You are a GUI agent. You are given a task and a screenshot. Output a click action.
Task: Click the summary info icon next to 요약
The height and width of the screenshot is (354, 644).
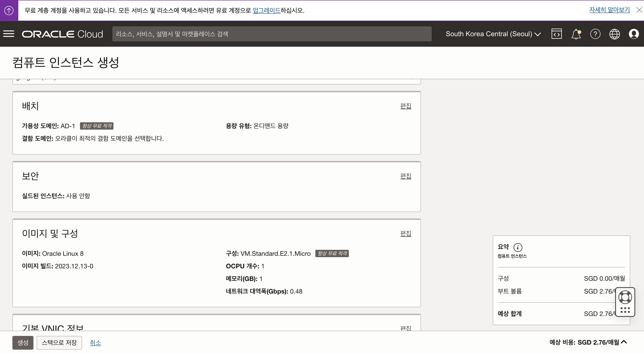pos(518,247)
